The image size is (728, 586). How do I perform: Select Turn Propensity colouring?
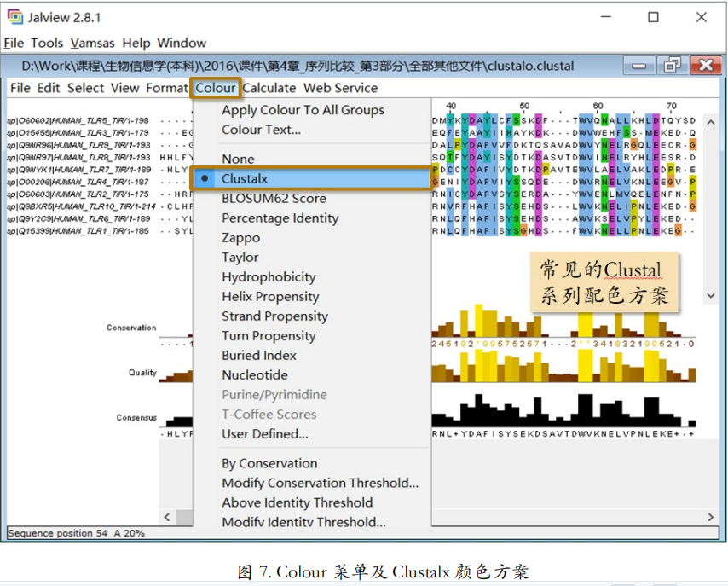tap(312, 335)
